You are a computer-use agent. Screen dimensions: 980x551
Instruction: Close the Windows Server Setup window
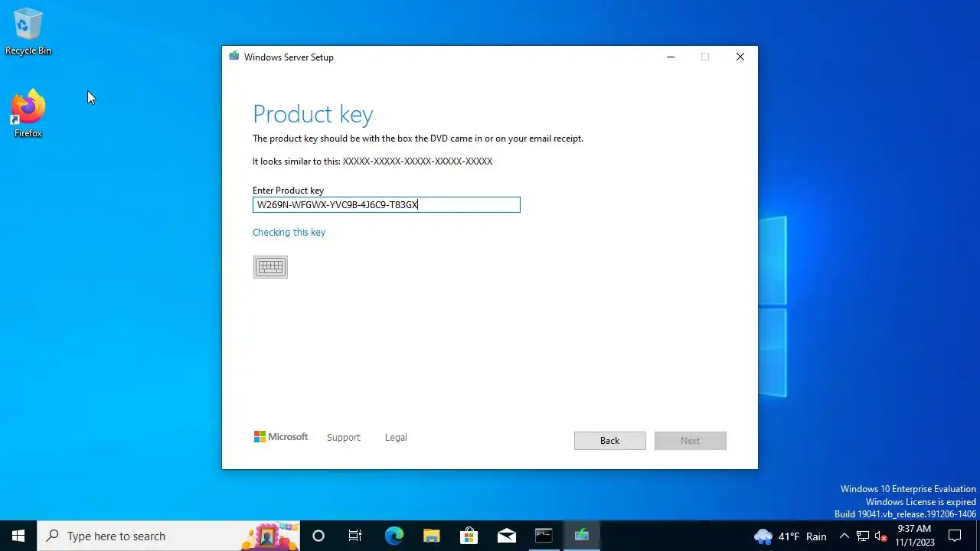740,57
